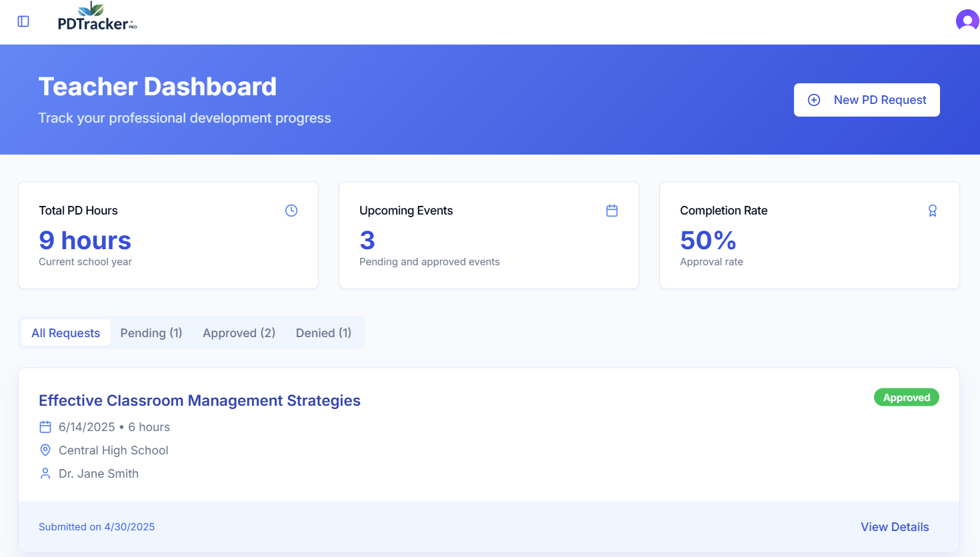Viewport: 980px width, 557px height.
Task: Open the user profile avatar
Action: point(967,20)
